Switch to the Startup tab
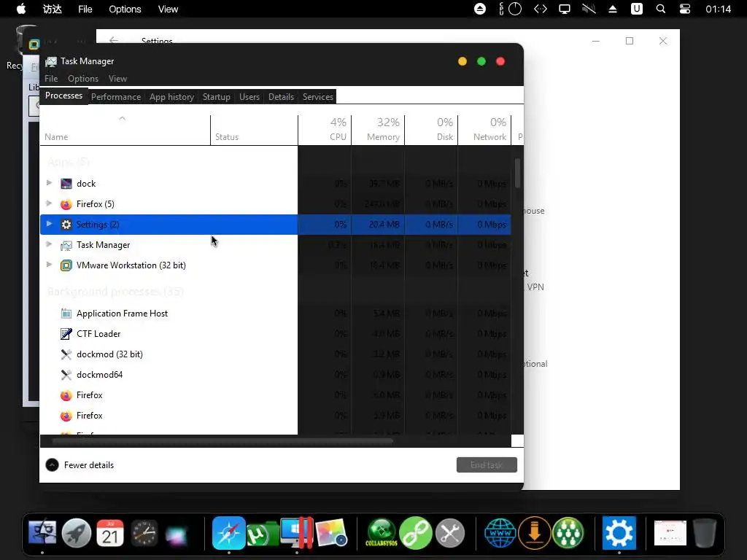Image resolution: width=747 pixels, height=560 pixels. [216, 97]
